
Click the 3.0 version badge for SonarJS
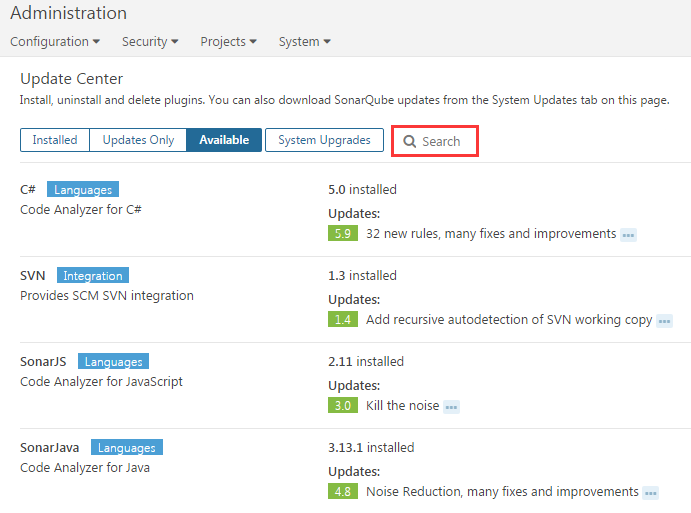[343, 405]
